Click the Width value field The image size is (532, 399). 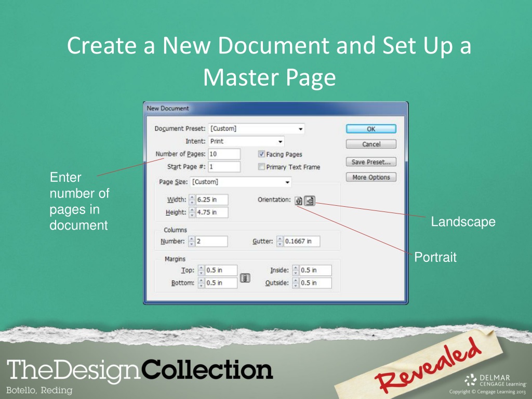(x=212, y=199)
